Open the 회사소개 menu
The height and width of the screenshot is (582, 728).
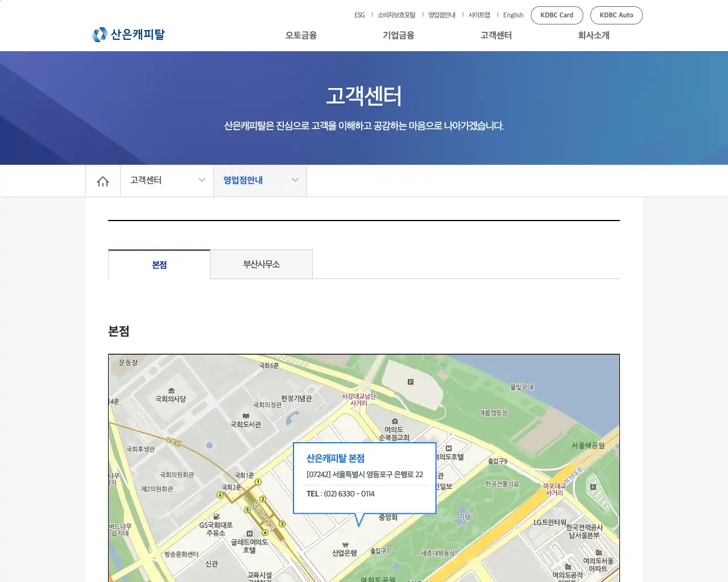[x=594, y=35]
